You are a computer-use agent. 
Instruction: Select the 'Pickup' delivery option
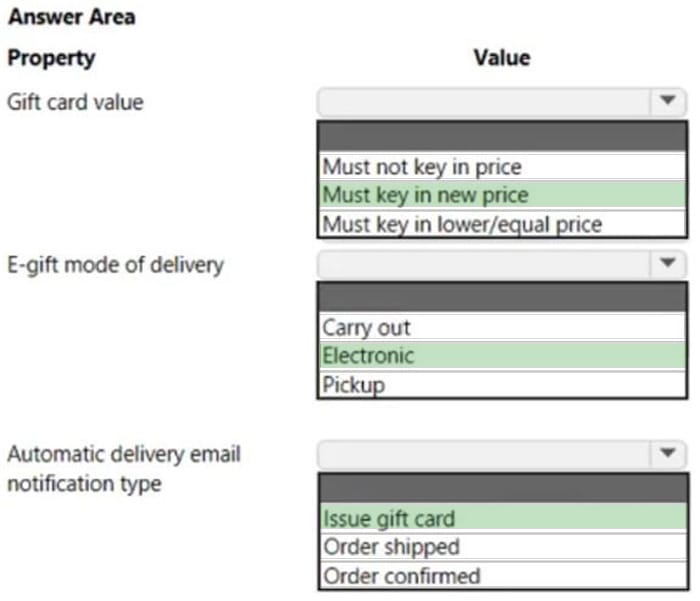(x=502, y=384)
